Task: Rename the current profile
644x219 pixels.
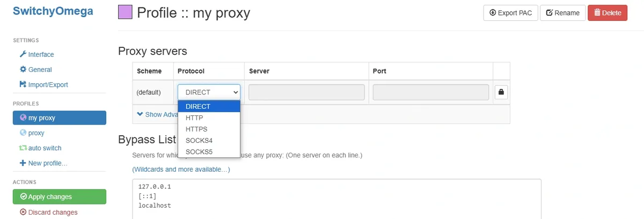Action: coord(562,13)
